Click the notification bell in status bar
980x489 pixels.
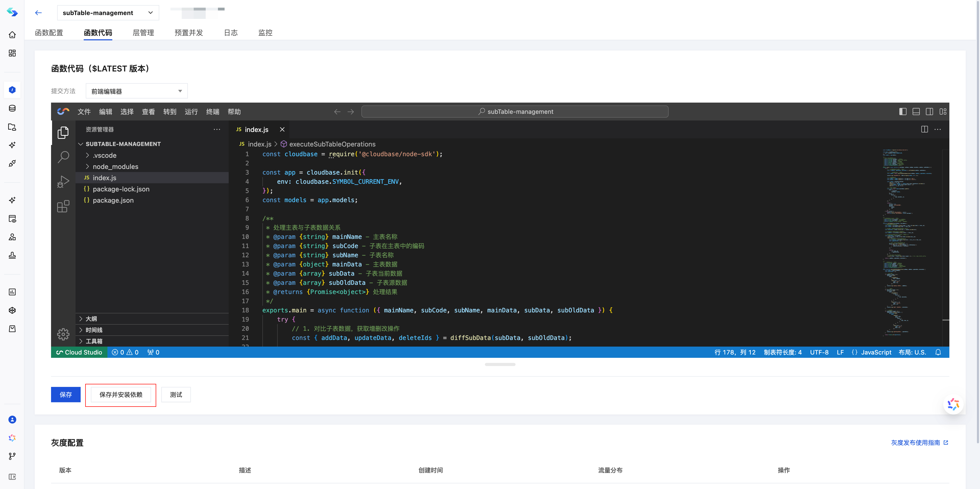point(938,352)
